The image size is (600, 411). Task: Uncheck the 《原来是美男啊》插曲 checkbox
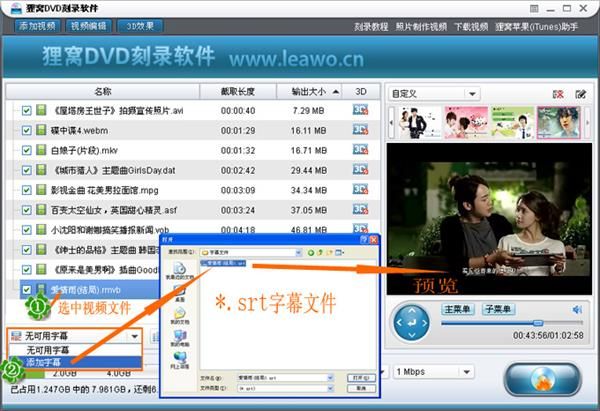pyautogui.click(x=26, y=270)
